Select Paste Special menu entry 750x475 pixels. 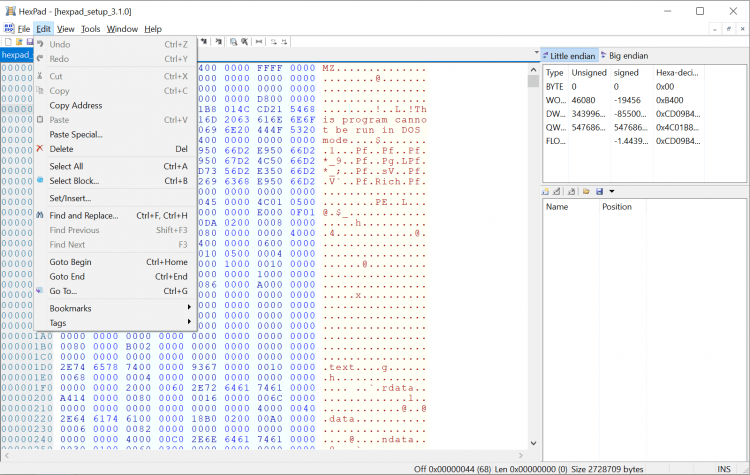(76, 134)
